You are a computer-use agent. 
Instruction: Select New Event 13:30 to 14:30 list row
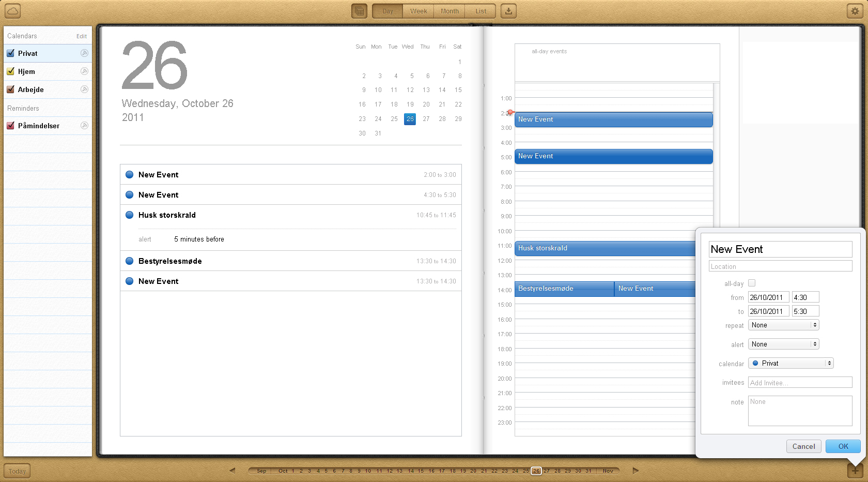[x=291, y=281]
